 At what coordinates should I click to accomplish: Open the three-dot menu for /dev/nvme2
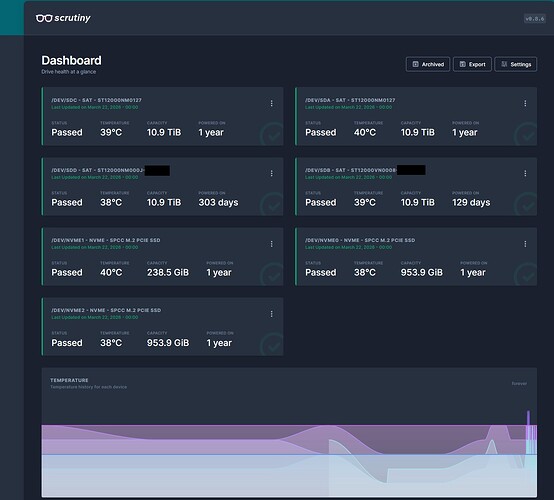click(271, 314)
